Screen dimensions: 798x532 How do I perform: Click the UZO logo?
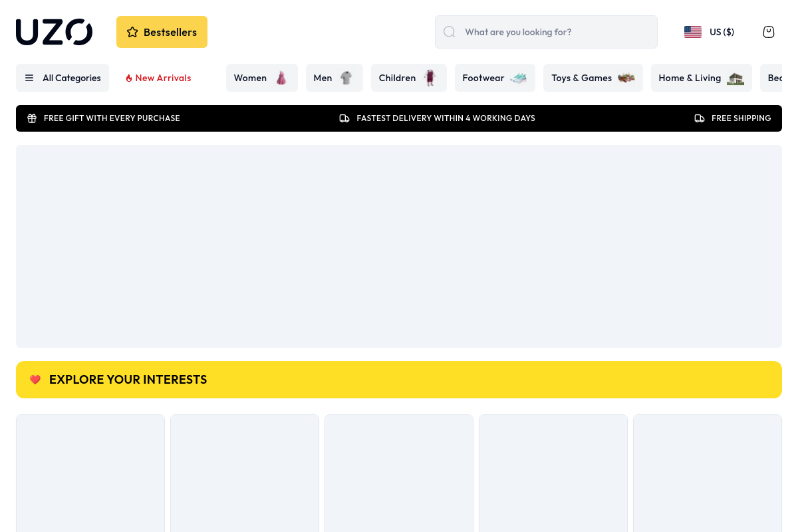pyautogui.click(x=54, y=32)
